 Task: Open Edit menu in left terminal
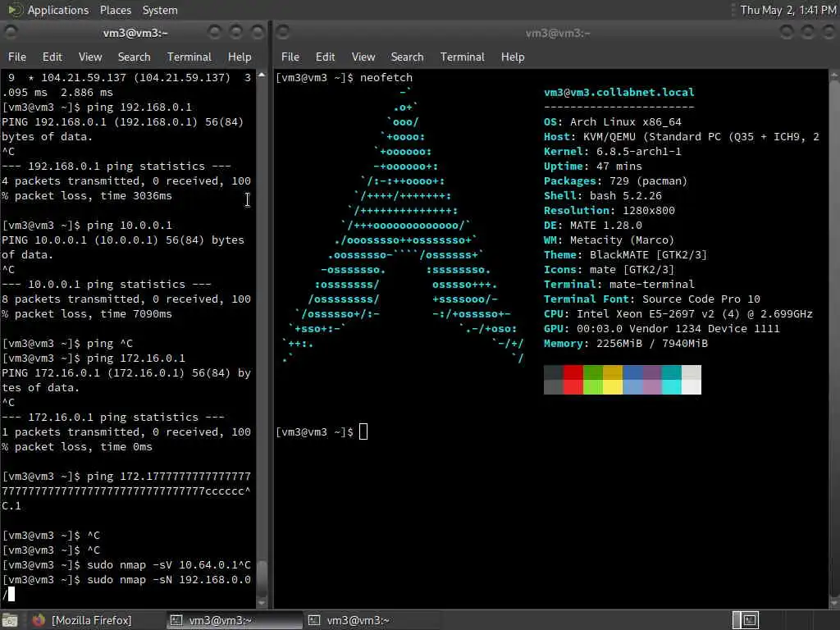[x=52, y=57]
